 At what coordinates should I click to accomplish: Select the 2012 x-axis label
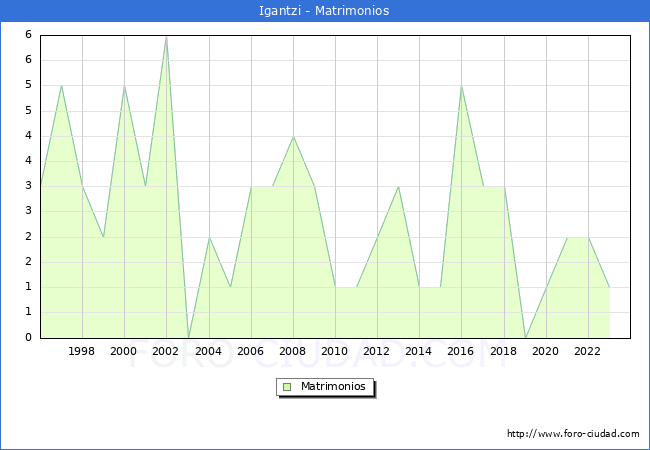point(377,351)
